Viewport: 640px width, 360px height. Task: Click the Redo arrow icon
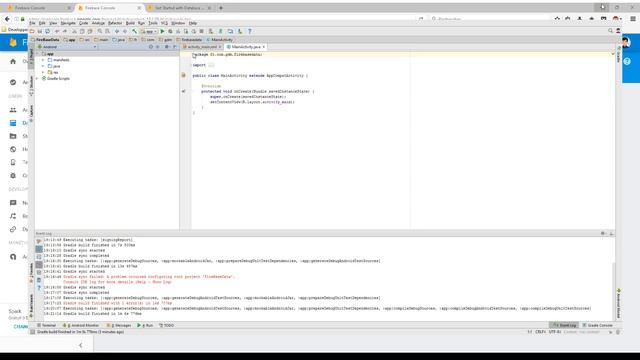coord(65,31)
